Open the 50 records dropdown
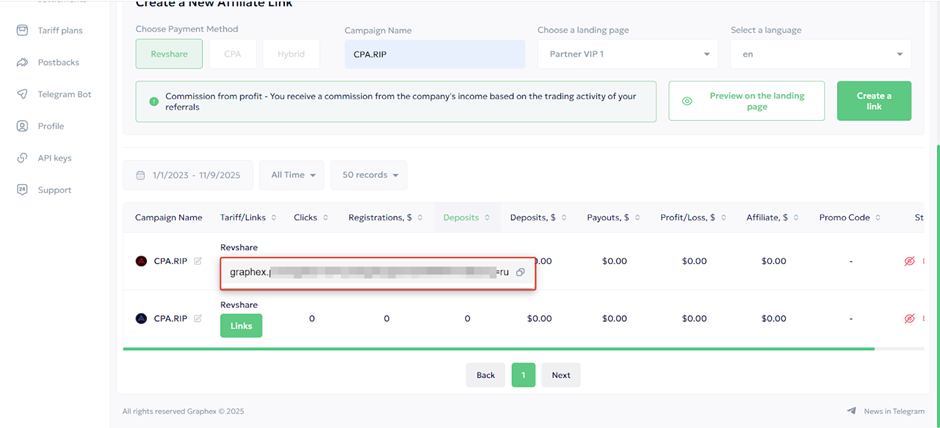Image resolution: width=940 pixels, height=428 pixels. (368, 175)
